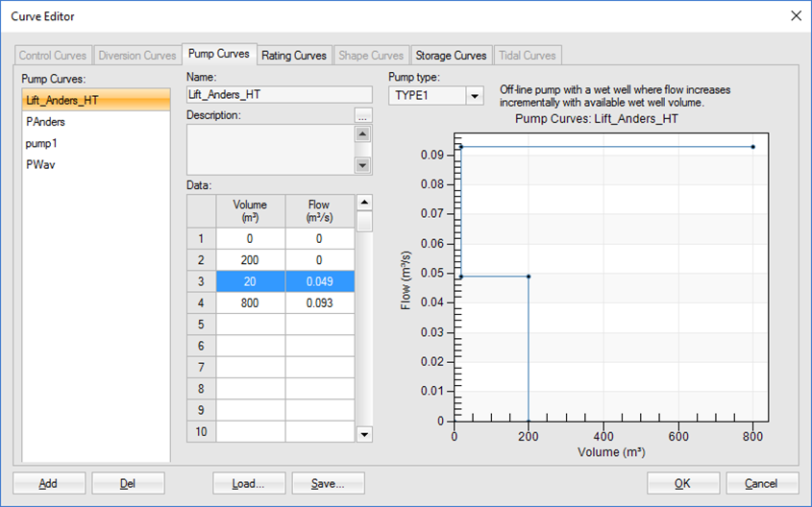Click inside the Description text area

pos(270,150)
